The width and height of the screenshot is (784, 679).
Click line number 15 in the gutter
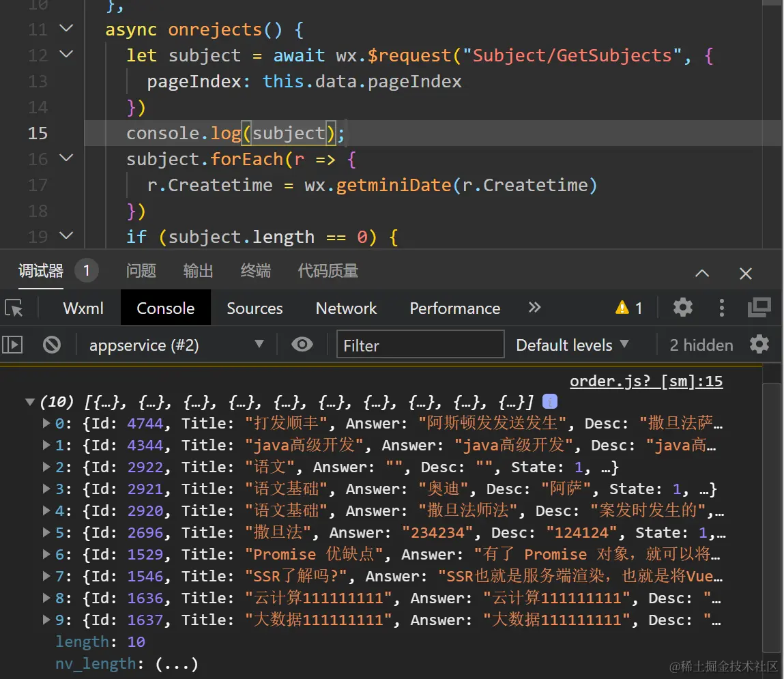coord(38,133)
